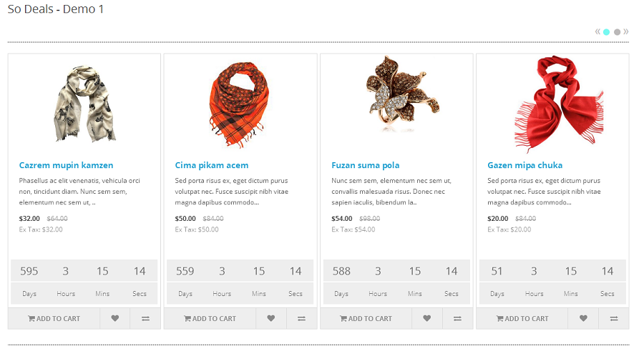Compare the Gazen mipa chuka product

coord(613,319)
